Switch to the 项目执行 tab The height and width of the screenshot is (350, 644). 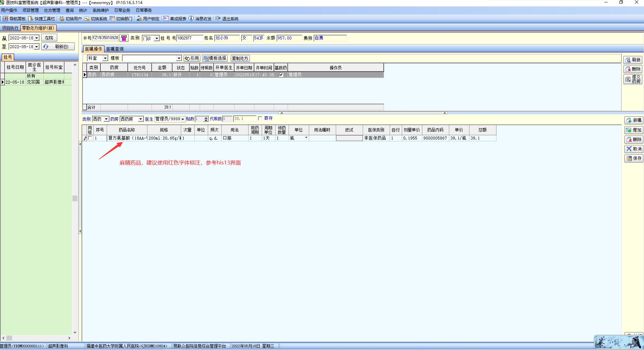[10, 28]
